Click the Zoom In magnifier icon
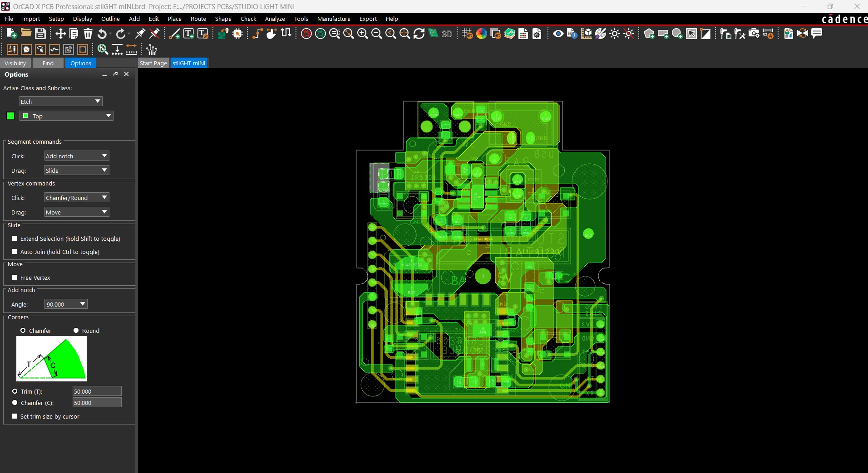 coord(362,34)
